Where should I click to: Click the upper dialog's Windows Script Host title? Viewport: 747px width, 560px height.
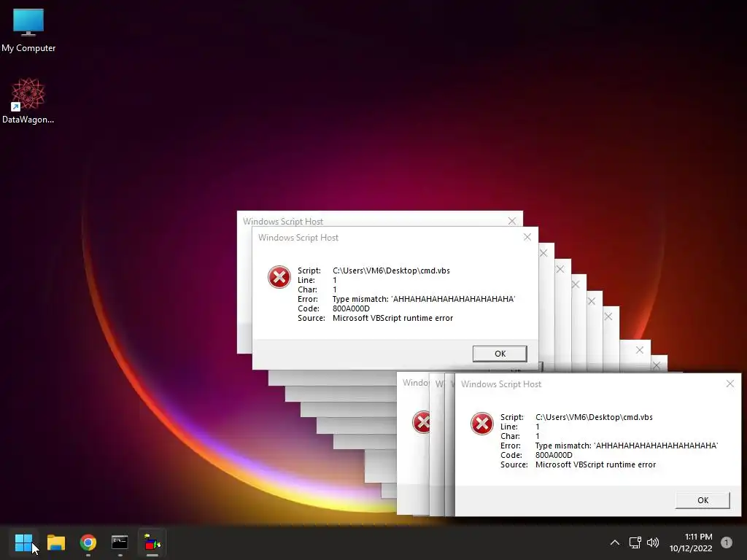click(x=298, y=238)
